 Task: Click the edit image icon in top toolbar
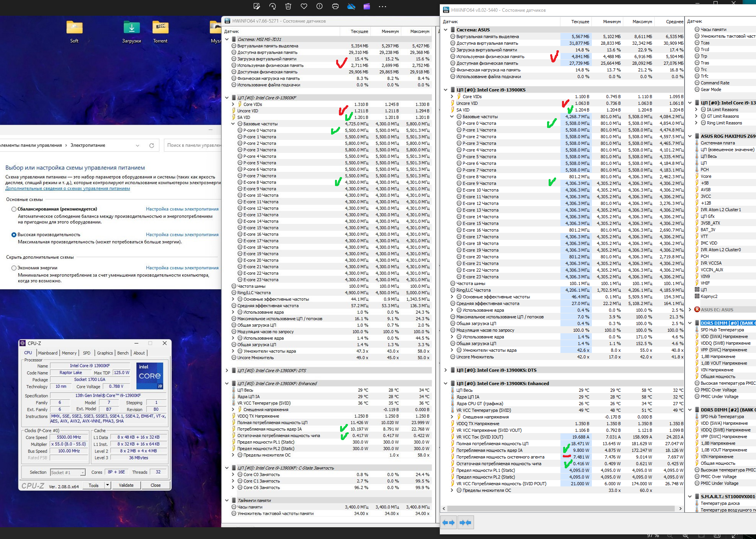point(256,6)
